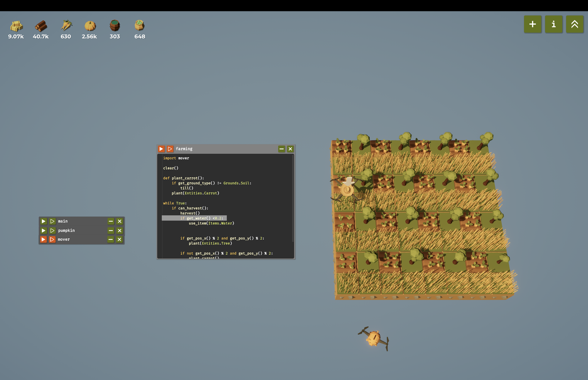Close the main script window

pyautogui.click(x=119, y=221)
